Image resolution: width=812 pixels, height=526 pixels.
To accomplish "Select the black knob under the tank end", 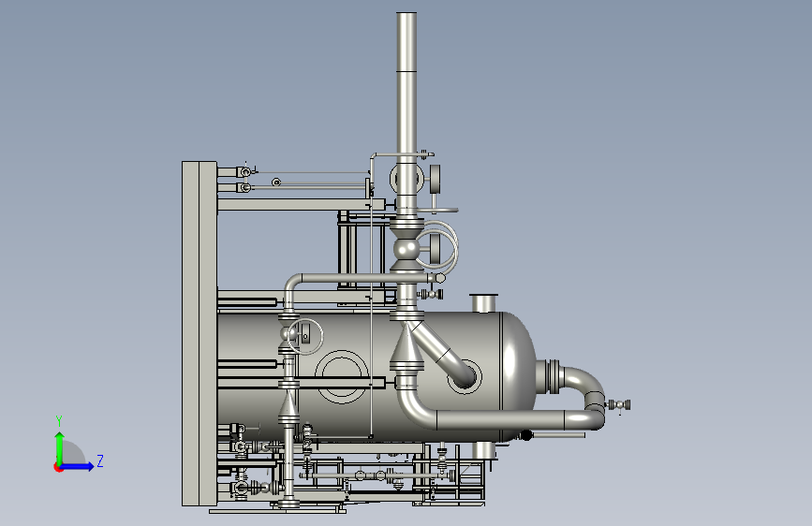I will point(526,435).
